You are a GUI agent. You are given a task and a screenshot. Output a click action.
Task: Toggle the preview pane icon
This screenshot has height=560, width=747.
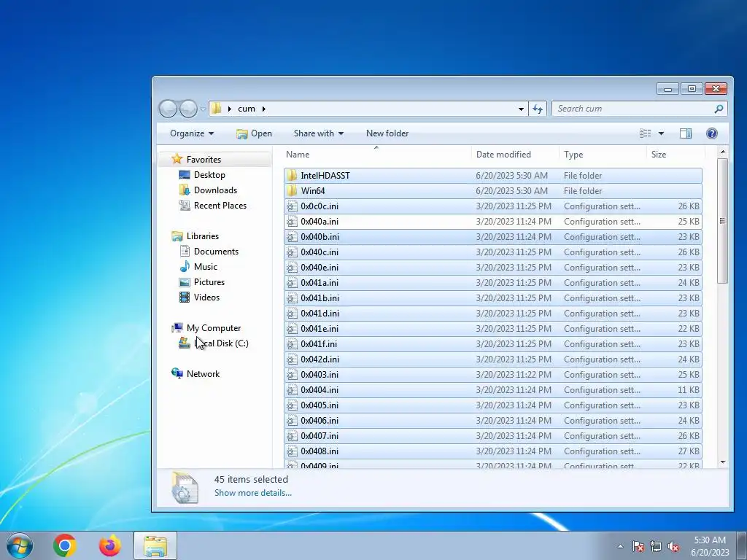pos(686,133)
